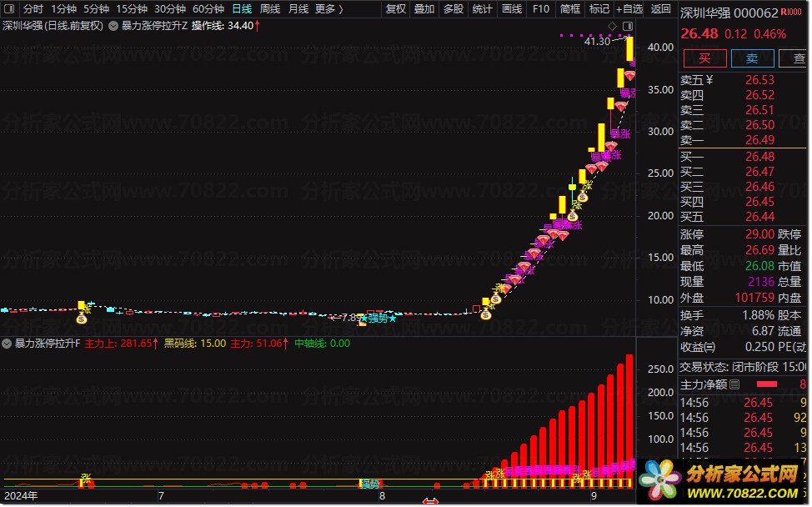Click the 统计 statistics toolbar button

click(483, 9)
